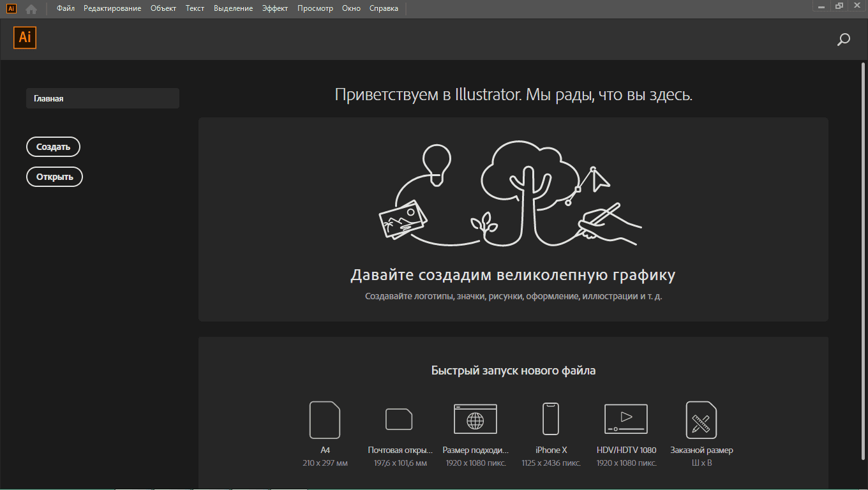Viewport: 868px width, 490px height.
Task: Click the 'Почтовая откры...' preset label
Action: [400, 450]
